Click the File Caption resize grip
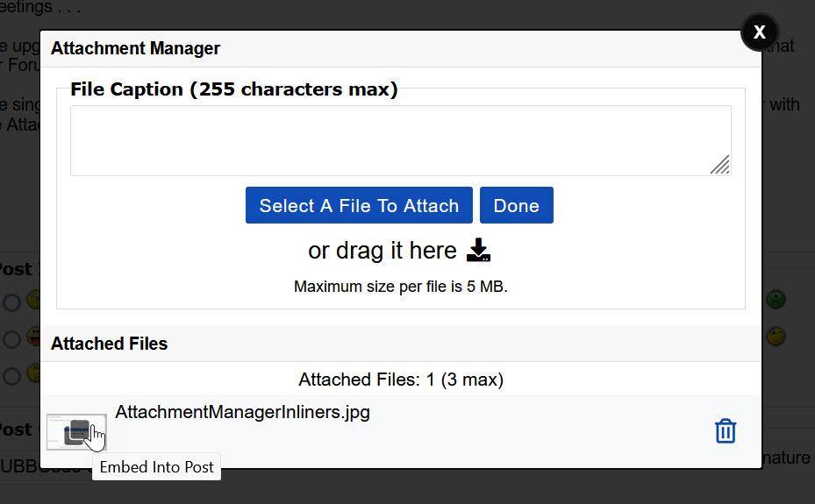 pos(719,165)
